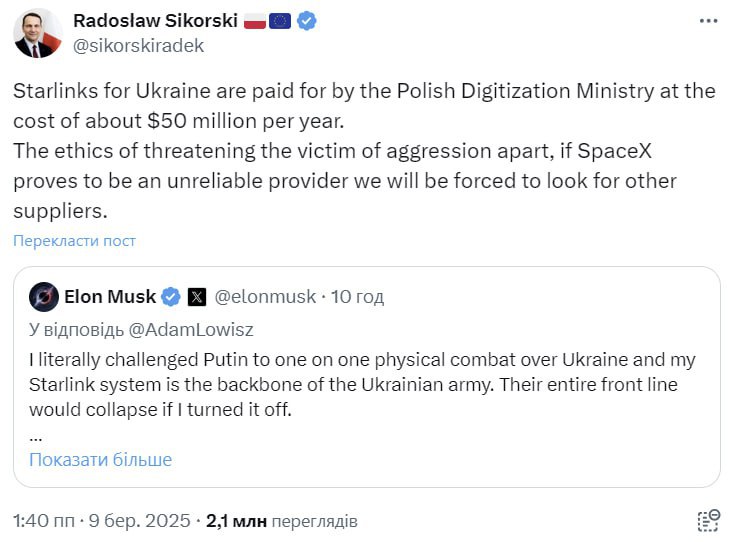Click the "10 год" quoted post timestamp
Screen dimensions: 732x542
[x=357, y=297]
